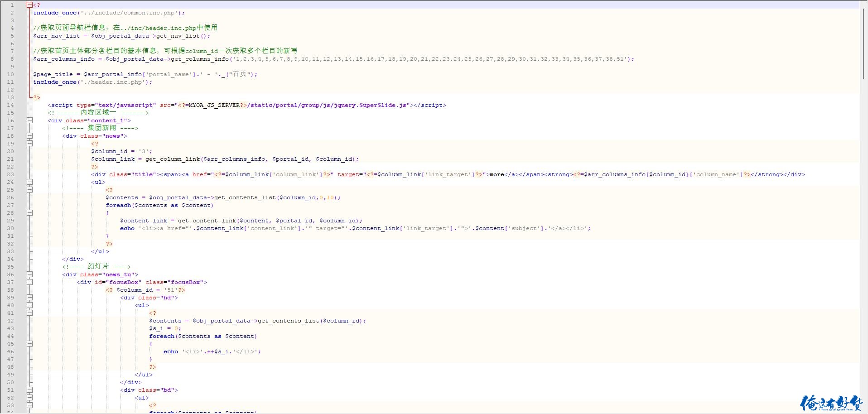Image resolution: width=868 pixels, height=414 pixels.
Task: Collapse the content_1 div fold on line 16
Action: [29, 120]
